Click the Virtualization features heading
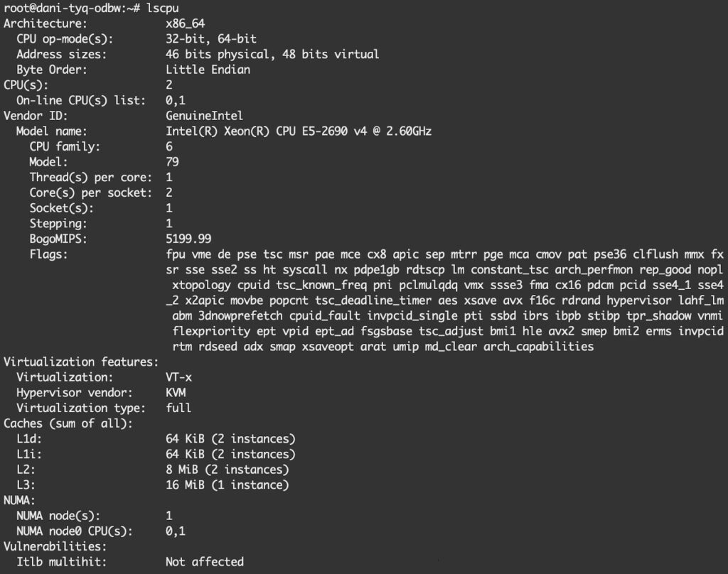 pyautogui.click(x=81, y=362)
